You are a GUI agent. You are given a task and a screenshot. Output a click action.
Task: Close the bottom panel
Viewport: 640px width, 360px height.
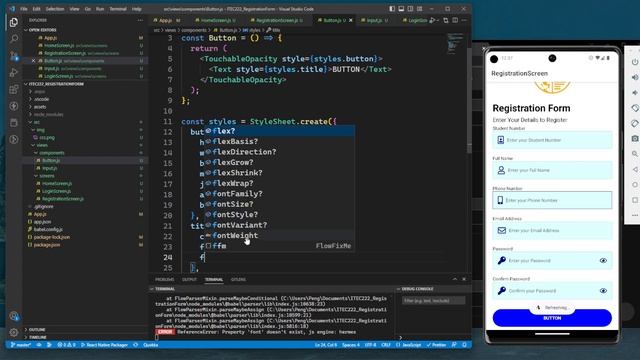pyautogui.click(x=464, y=279)
